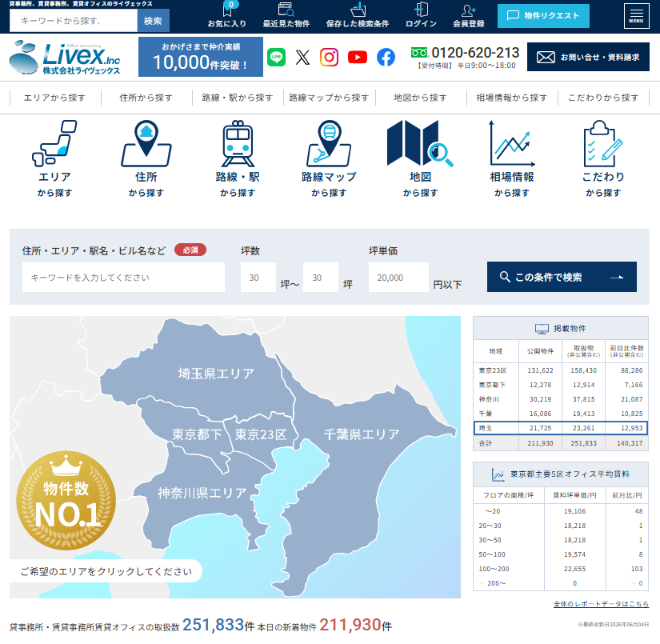Click the お問い合せ・資料請求 button
The image size is (660, 644).
[588, 57]
